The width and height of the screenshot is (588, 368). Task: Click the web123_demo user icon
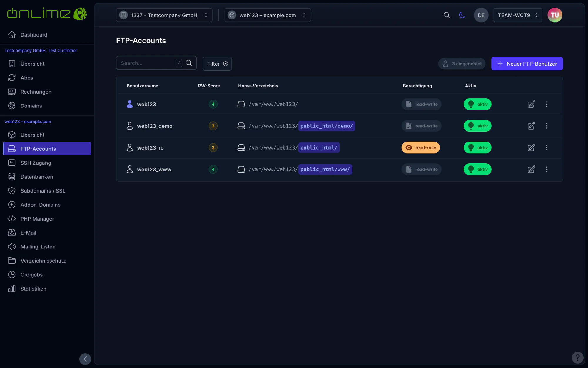pos(130,126)
